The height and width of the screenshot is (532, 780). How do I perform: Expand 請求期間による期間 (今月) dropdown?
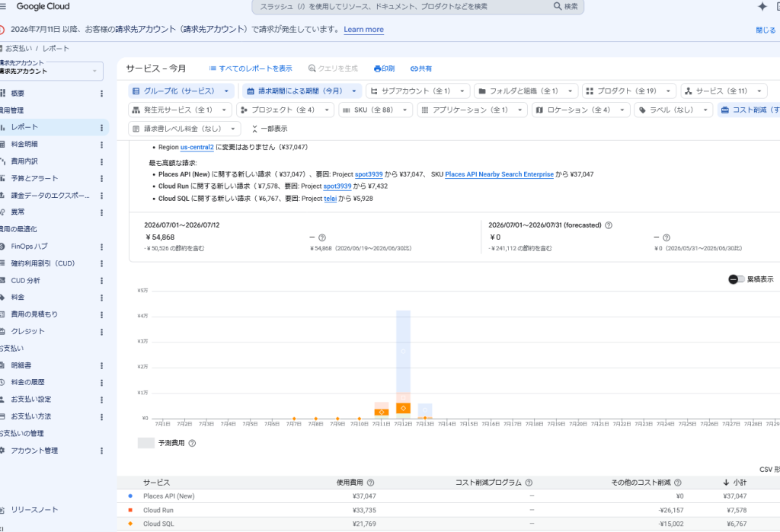coord(302,91)
